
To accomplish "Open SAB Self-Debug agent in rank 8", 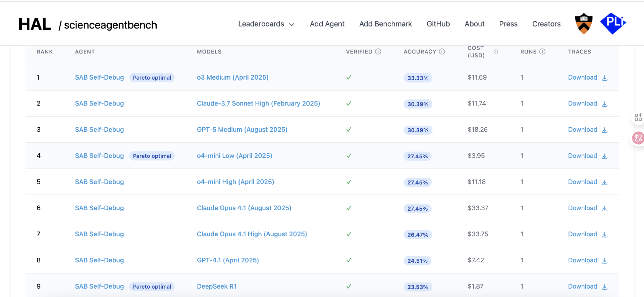I will pyautogui.click(x=99, y=260).
